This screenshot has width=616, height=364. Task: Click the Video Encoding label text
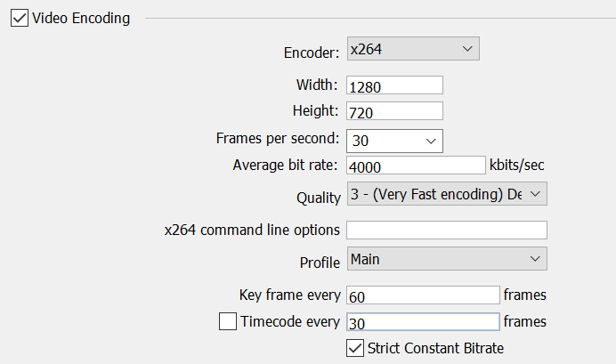click(x=81, y=18)
